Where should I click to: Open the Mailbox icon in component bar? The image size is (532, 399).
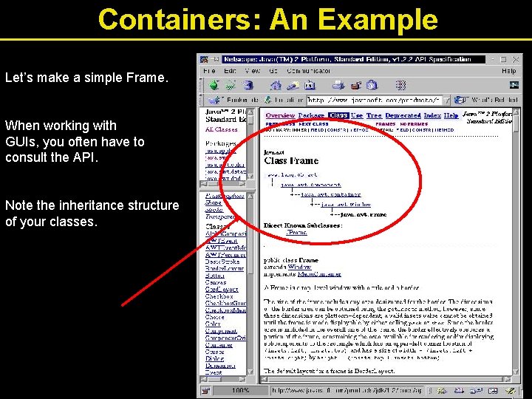click(459, 391)
